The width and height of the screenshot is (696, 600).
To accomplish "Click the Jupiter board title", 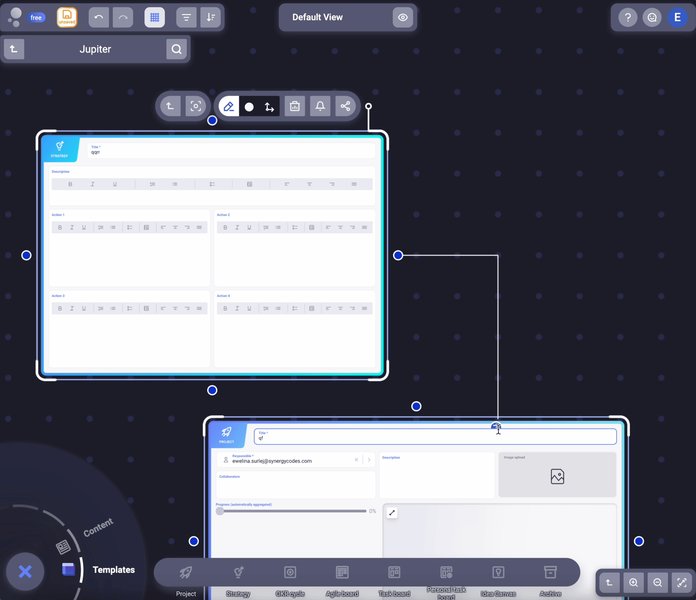I will click(95, 49).
